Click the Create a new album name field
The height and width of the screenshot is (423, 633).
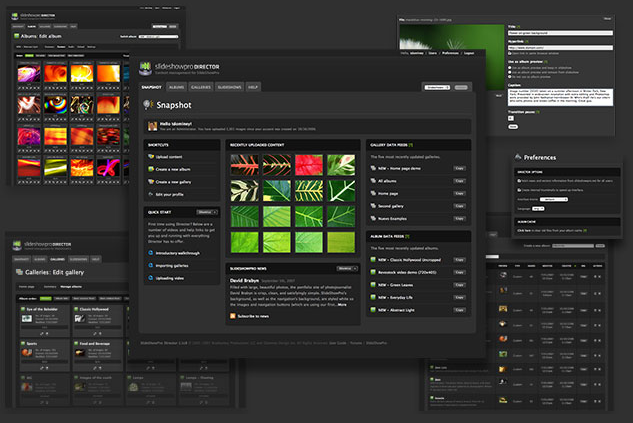573,245
